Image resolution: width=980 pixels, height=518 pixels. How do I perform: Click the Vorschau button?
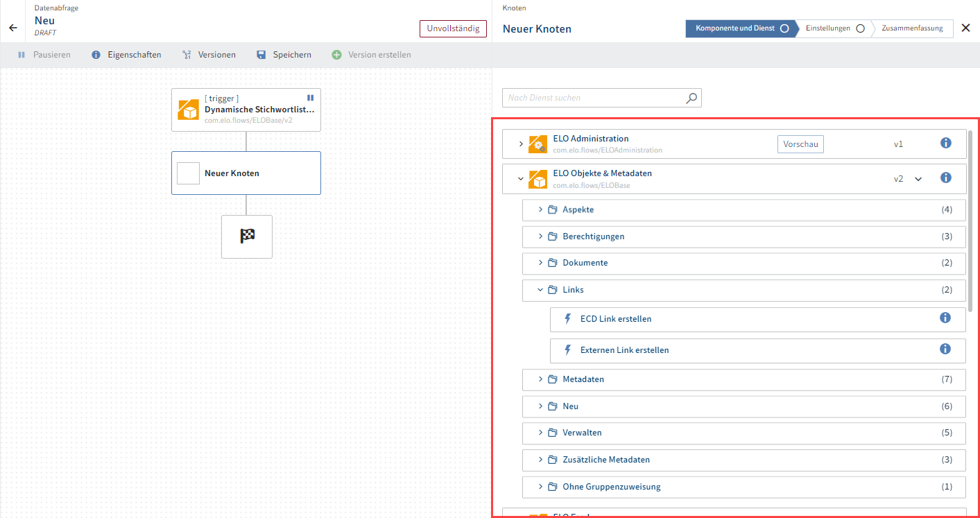pos(800,144)
